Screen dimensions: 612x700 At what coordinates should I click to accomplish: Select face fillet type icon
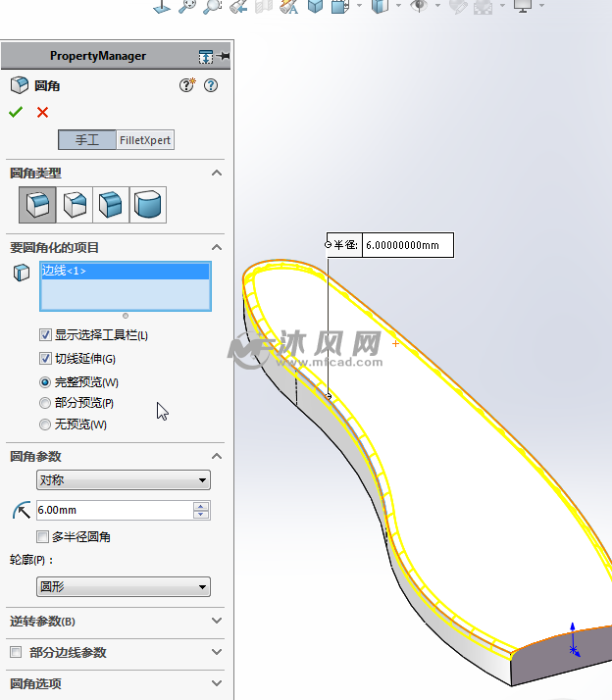click(111, 205)
